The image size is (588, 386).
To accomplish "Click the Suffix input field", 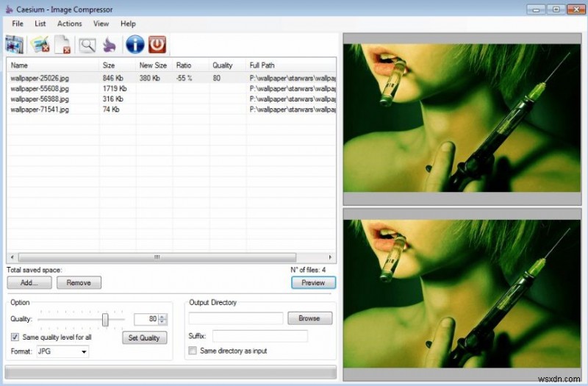I will point(260,336).
